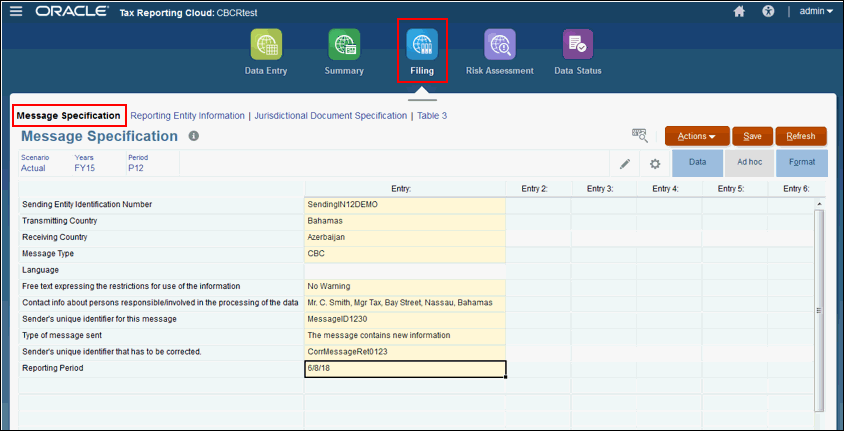Click the scrollbar up arrow
844x431 pixels.
tap(819, 204)
